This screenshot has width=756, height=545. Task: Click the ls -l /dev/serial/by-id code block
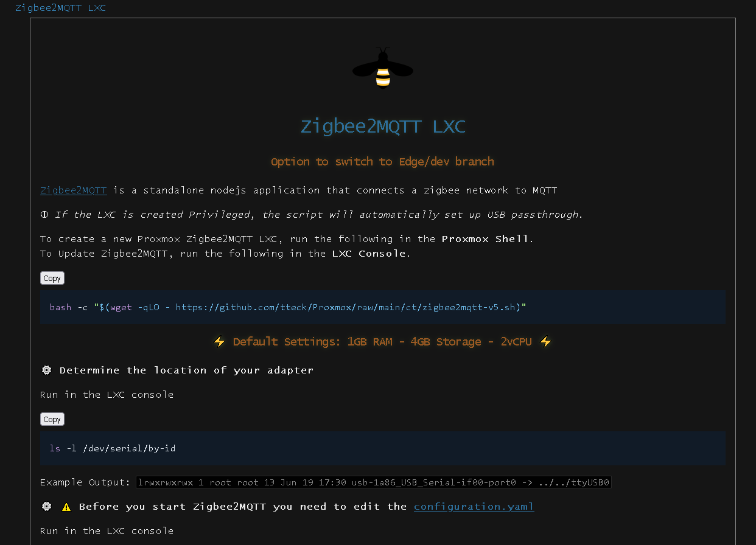click(x=383, y=448)
